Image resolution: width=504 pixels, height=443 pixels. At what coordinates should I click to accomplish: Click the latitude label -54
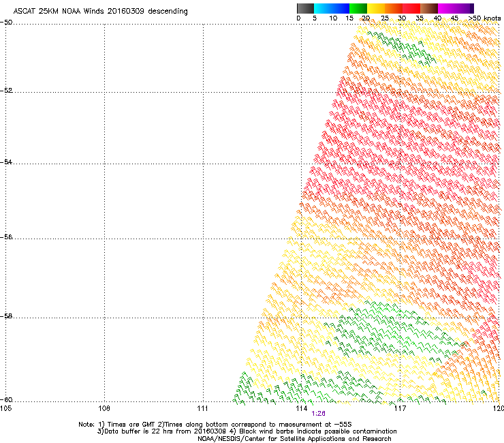tap(6, 162)
